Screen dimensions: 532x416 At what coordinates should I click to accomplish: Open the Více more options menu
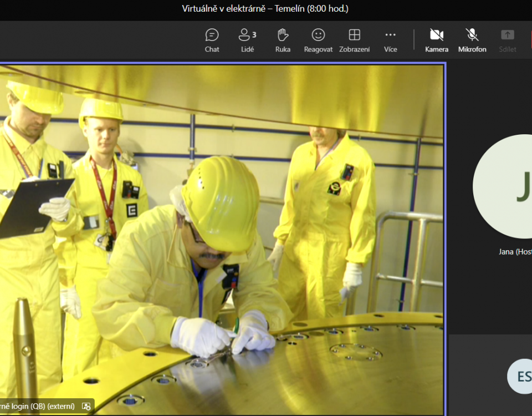pos(391,40)
